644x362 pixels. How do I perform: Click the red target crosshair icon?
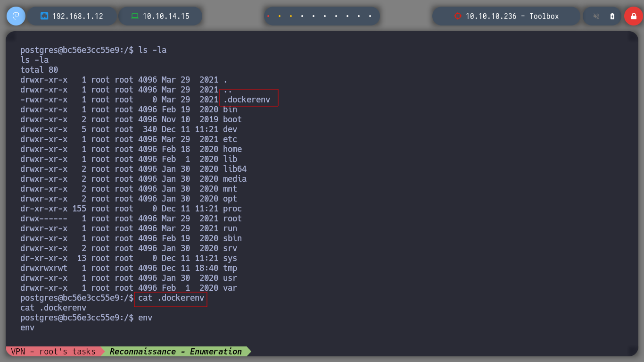pyautogui.click(x=457, y=16)
